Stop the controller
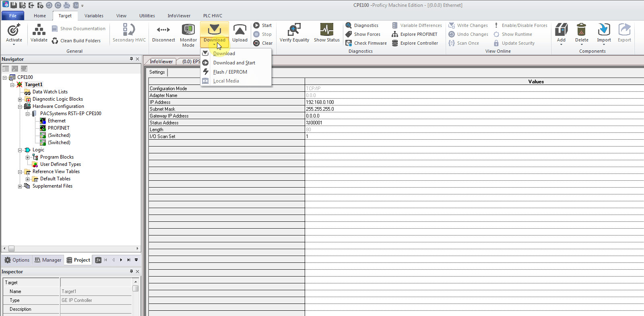The width and height of the screenshot is (644, 316). coord(263,34)
